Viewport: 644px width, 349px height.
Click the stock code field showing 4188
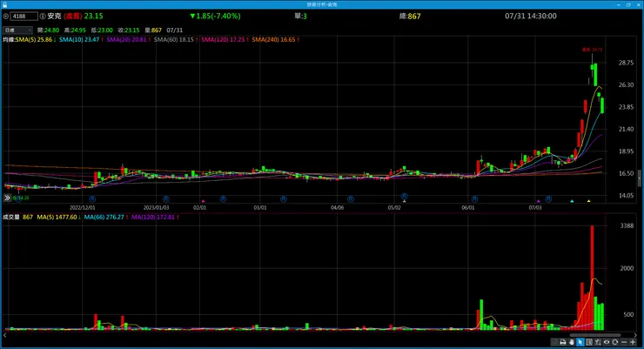23,17
